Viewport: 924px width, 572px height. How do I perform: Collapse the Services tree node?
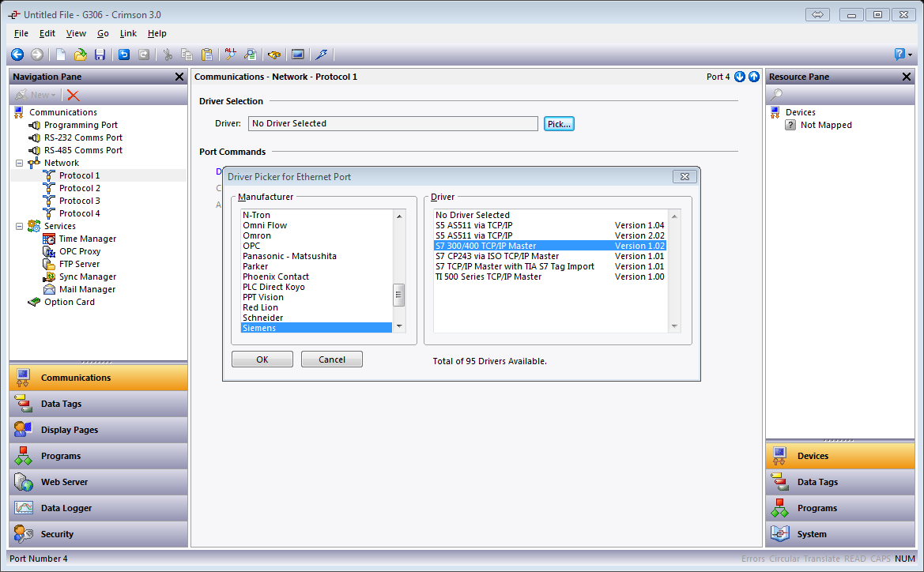(20, 226)
